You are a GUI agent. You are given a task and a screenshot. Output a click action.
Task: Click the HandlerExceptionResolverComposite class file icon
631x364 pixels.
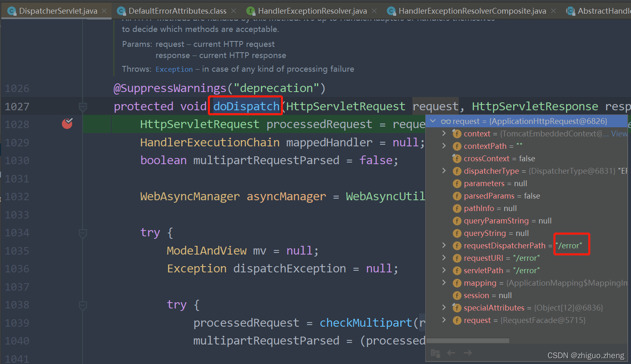[391, 11]
